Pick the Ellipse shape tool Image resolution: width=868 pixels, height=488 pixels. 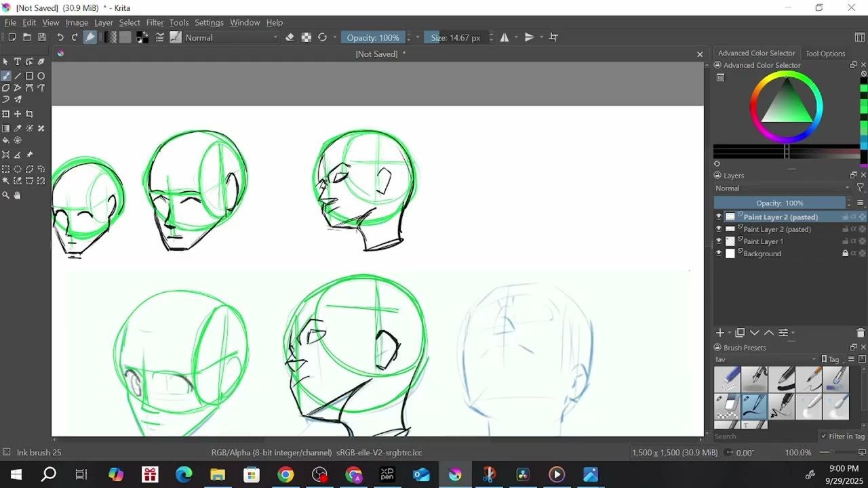(x=41, y=76)
